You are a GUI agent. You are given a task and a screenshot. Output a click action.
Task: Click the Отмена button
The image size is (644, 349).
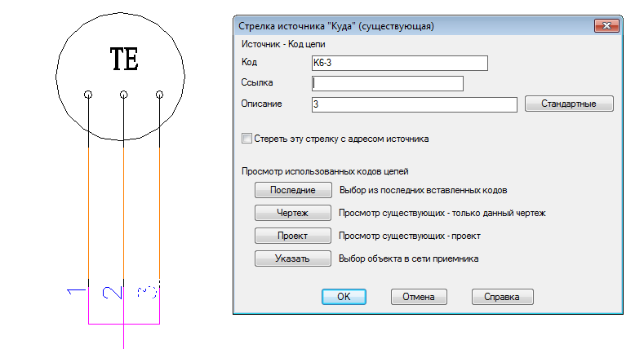(419, 297)
